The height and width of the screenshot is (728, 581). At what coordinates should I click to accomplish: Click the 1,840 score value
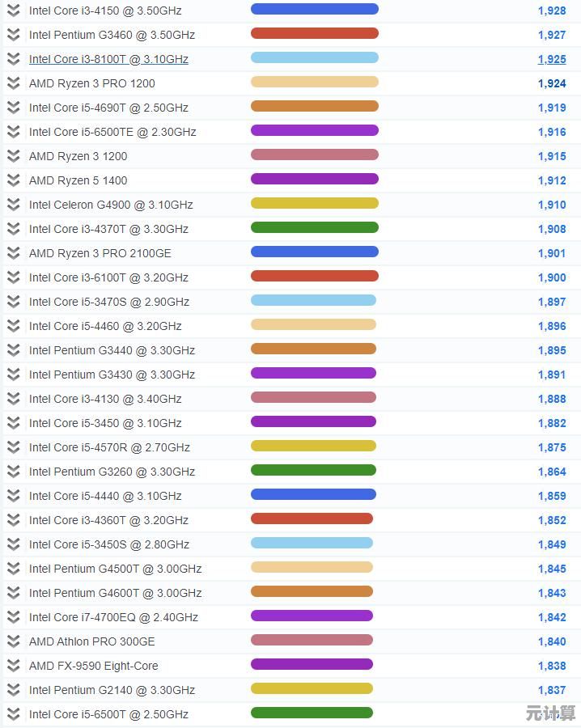click(x=552, y=641)
